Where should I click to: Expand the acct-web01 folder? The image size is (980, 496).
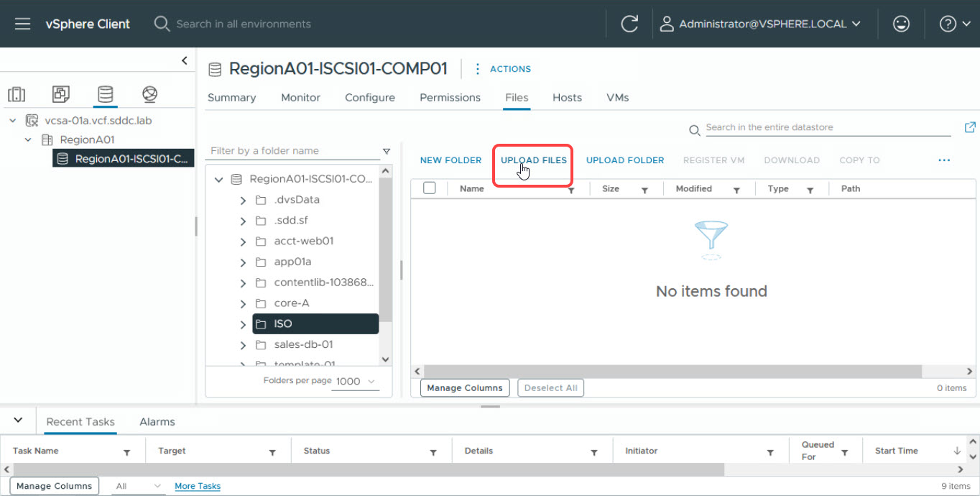pyautogui.click(x=244, y=242)
